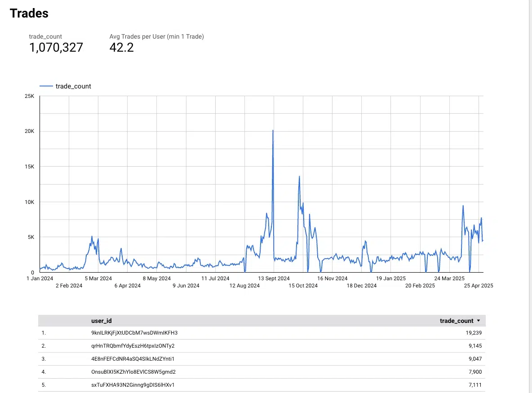Sort the table by user_id column header
The image size is (532, 393).
pyautogui.click(x=101, y=321)
